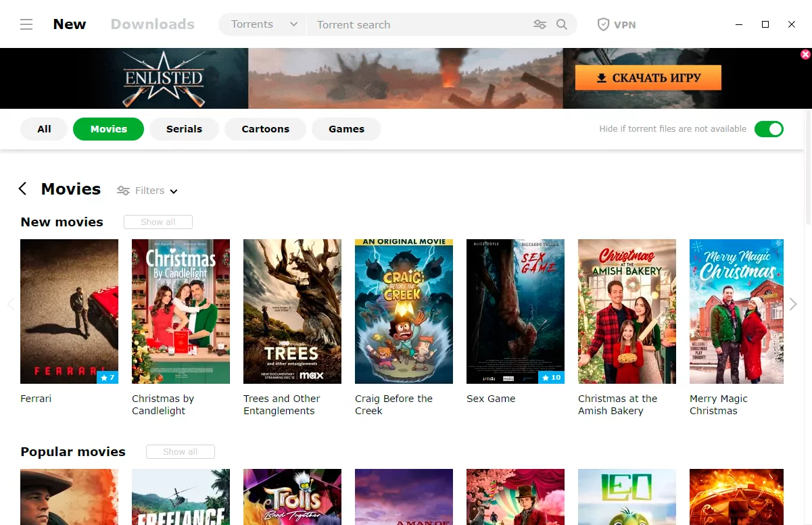The image size is (812, 525).
Task: Click the New movies section heading
Action: (x=62, y=222)
